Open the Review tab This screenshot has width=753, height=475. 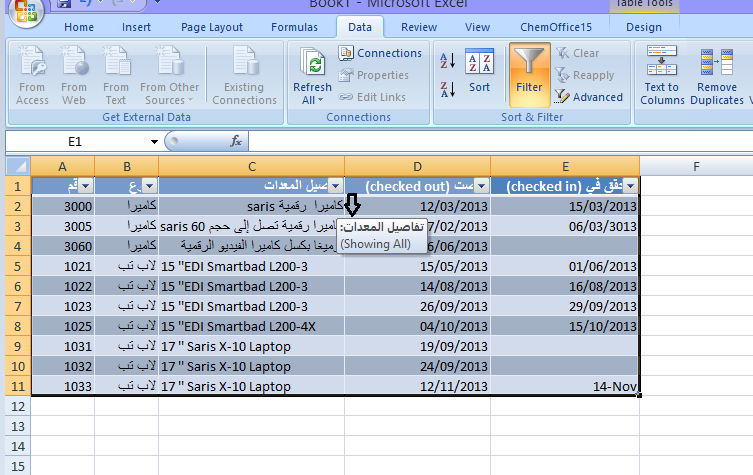(x=419, y=27)
